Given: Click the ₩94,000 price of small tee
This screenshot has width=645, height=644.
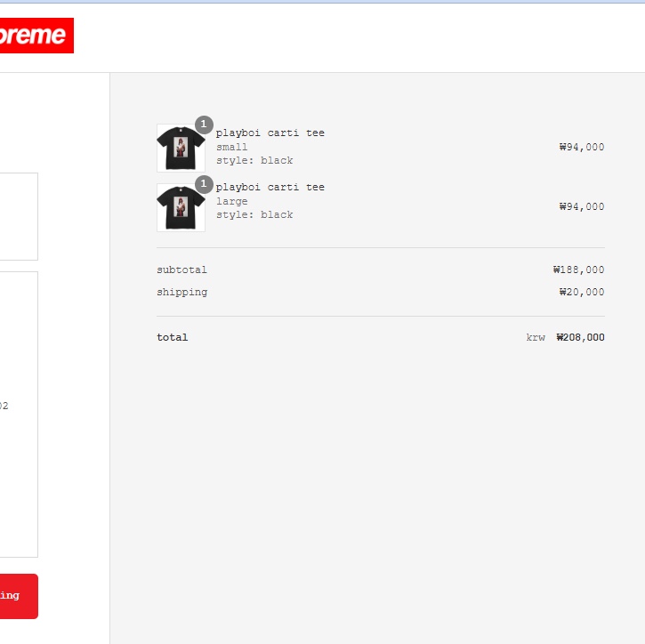Looking at the screenshot, I should 582,147.
